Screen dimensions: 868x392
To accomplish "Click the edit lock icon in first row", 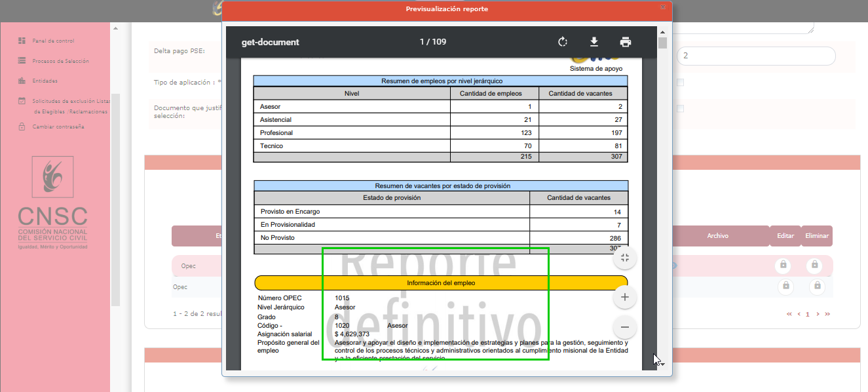I will (783, 265).
